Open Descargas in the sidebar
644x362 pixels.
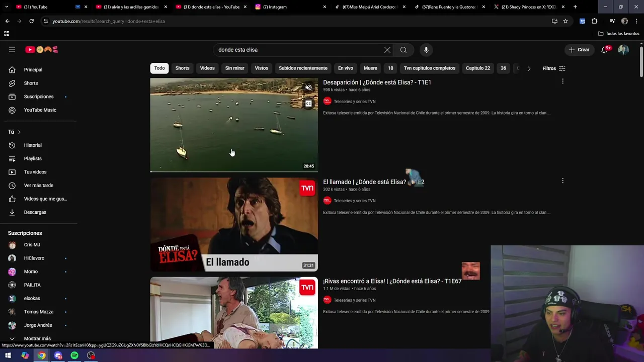click(x=35, y=212)
